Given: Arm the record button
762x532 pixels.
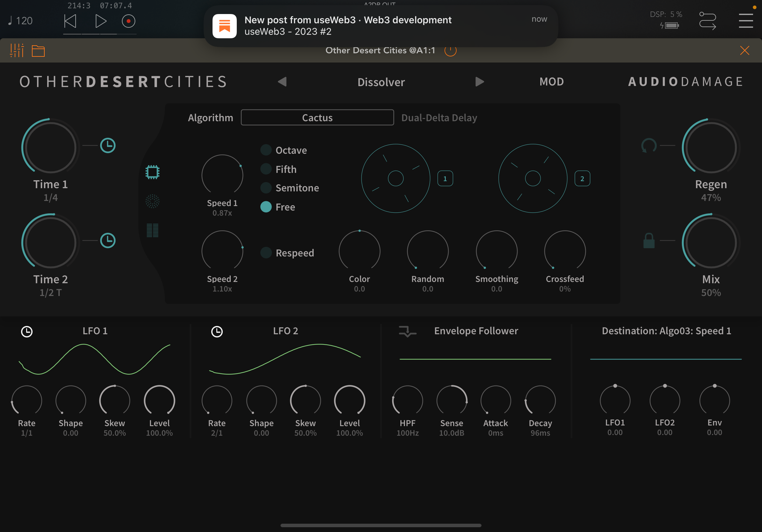Looking at the screenshot, I should (129, 21).
